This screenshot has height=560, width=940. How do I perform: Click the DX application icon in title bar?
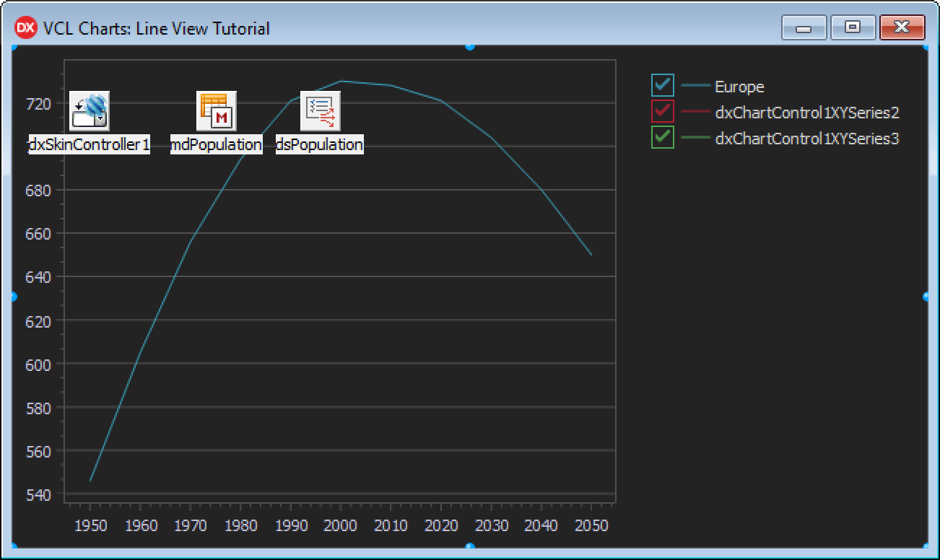(25, 28)
